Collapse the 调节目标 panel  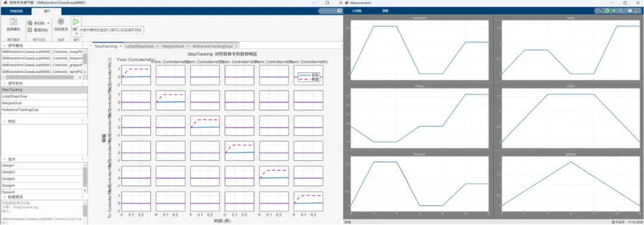4,83
